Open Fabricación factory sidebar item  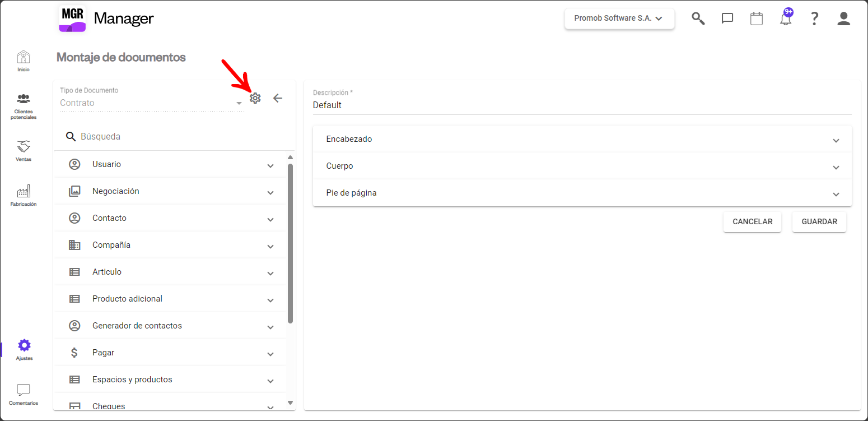click(24, 196)
